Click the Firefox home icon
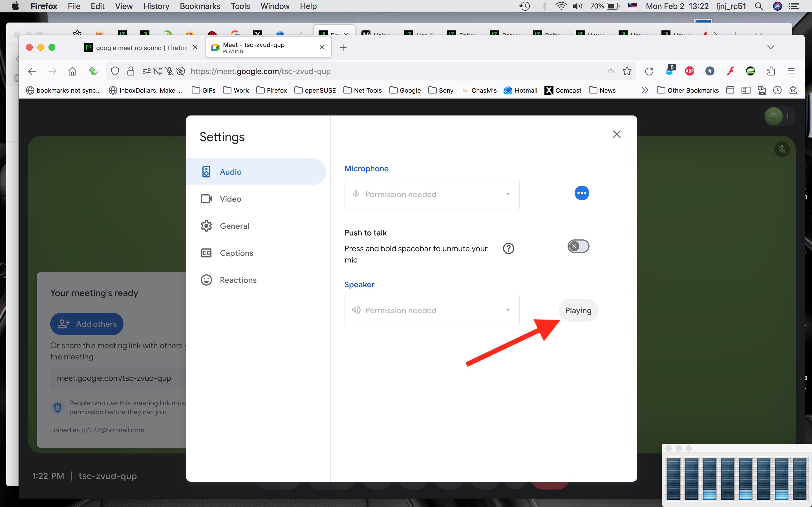 tap(72, 71)
